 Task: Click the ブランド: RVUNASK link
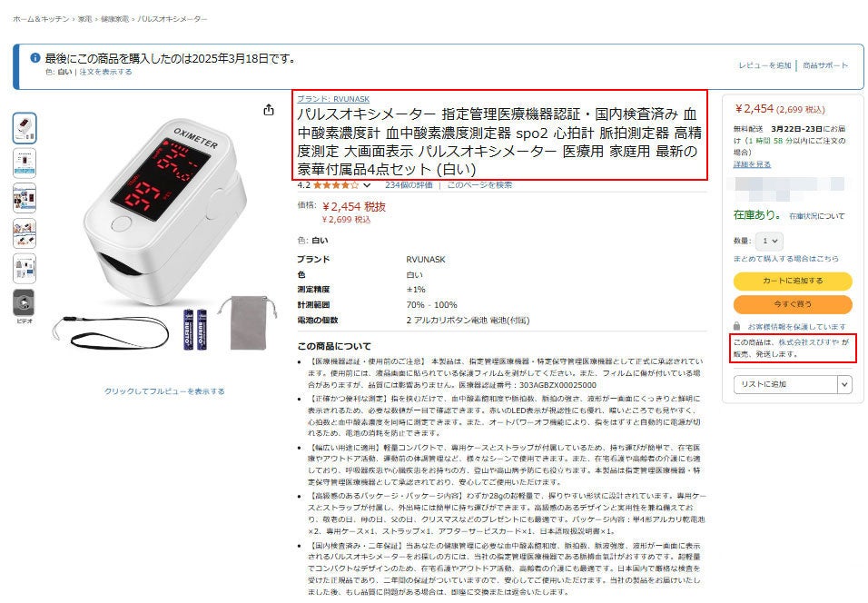click(333, 99)
